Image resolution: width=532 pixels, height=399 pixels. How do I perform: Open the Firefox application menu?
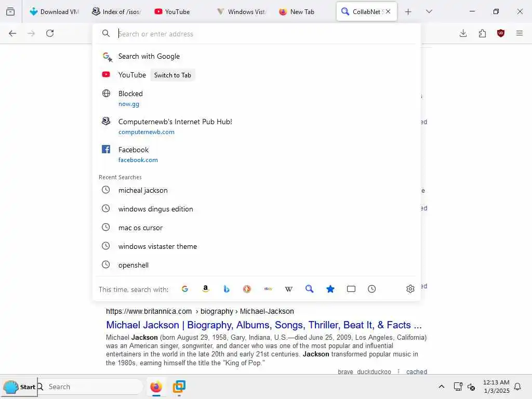click(520, 33)
